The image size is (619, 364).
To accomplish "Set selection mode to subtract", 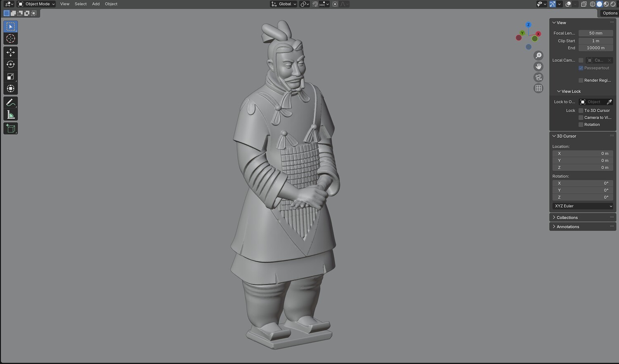I will click(x=20, y=13).
